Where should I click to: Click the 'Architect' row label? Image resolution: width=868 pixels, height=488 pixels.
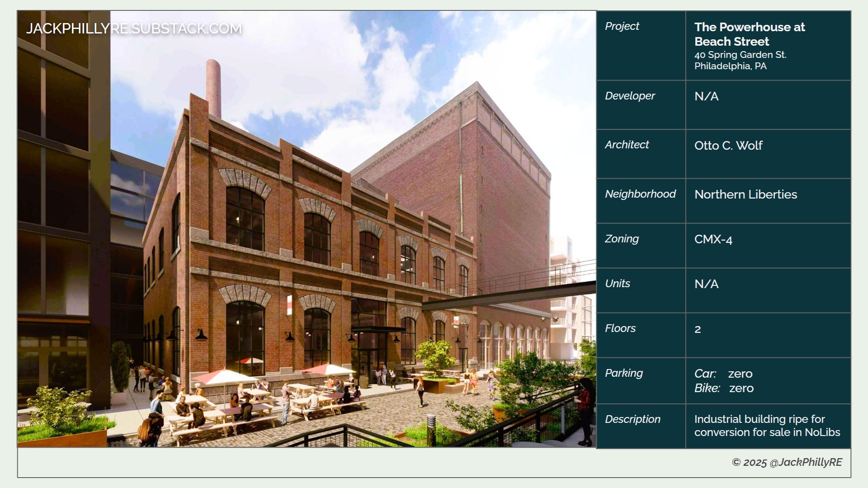coord(626,145)
